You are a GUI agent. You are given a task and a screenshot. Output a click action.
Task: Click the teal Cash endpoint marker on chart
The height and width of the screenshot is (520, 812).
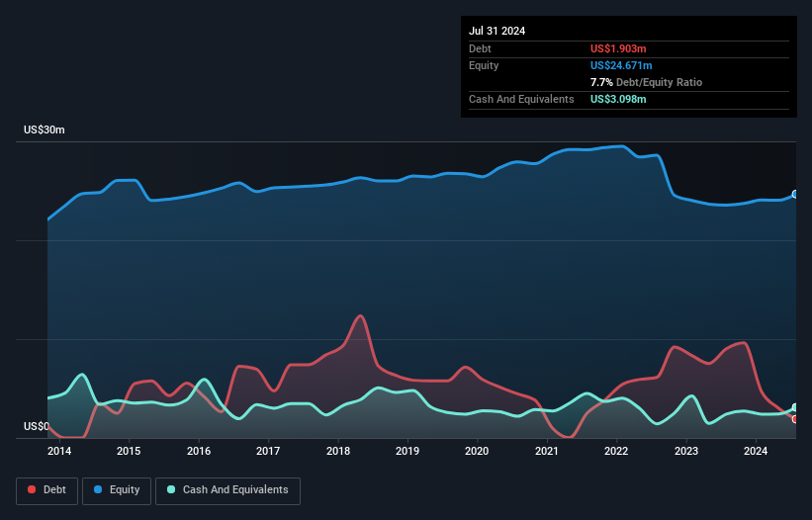pyautogui.click(x=794, y=407)
